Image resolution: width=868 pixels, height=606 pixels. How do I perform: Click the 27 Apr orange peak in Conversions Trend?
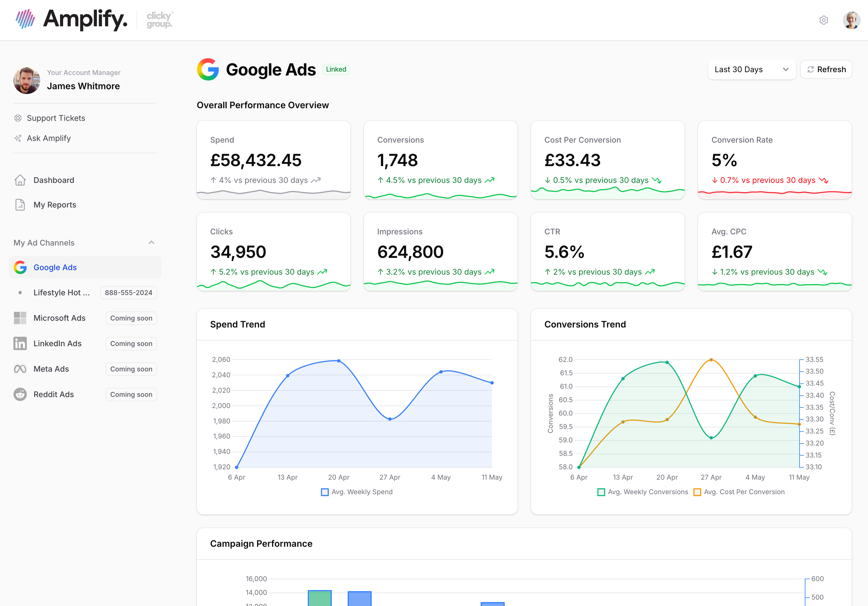[x=711, y=360]
